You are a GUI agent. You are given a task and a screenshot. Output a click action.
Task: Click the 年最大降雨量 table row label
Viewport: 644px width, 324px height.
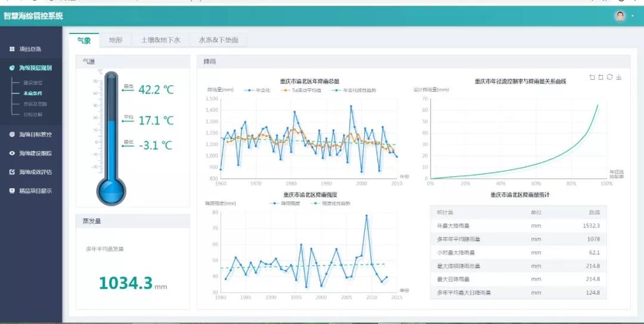click(x=453, y=226)
